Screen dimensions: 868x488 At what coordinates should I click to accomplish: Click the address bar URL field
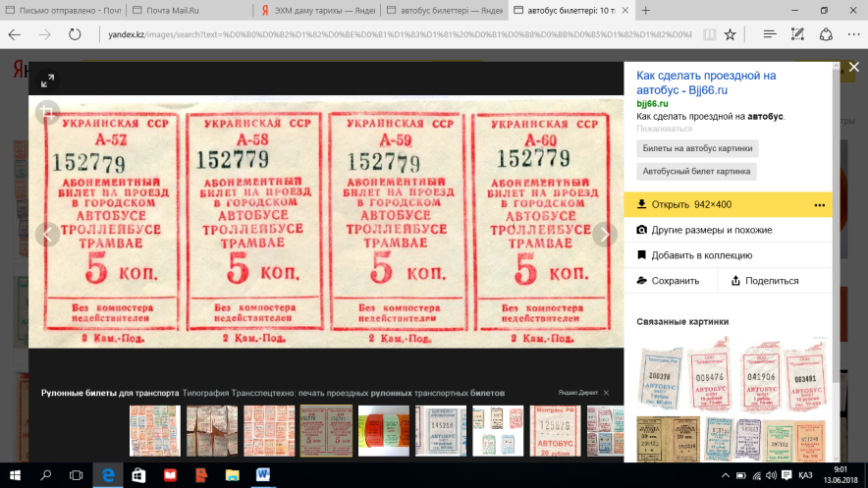pos(400,34)
